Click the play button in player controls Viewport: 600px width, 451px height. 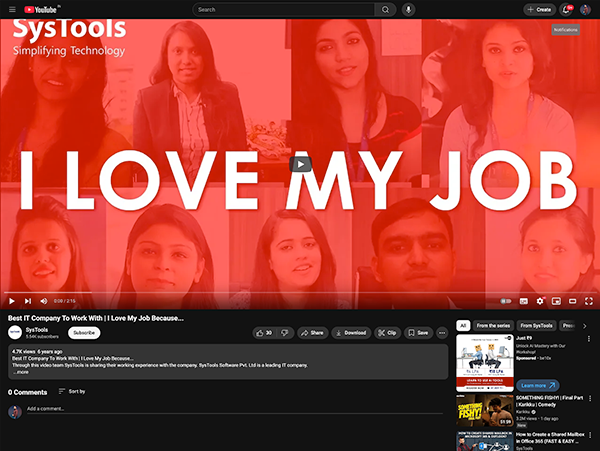[11, 301]
